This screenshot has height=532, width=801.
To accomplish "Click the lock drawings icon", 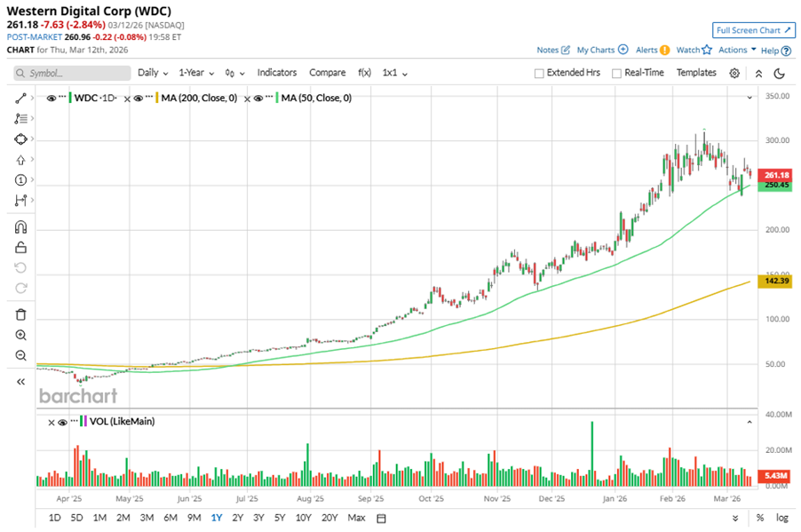I will tap(20, 247).
